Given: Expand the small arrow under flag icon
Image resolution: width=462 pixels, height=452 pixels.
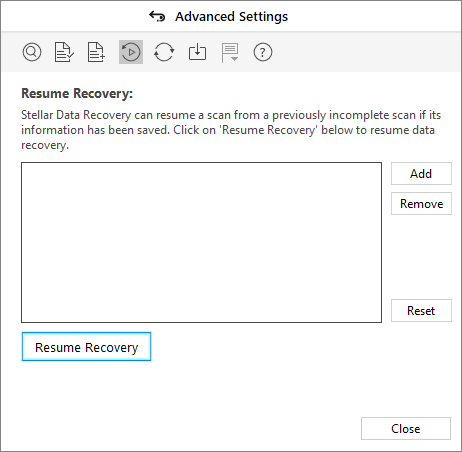Looking at the screenshot, I should coord(234,59).
